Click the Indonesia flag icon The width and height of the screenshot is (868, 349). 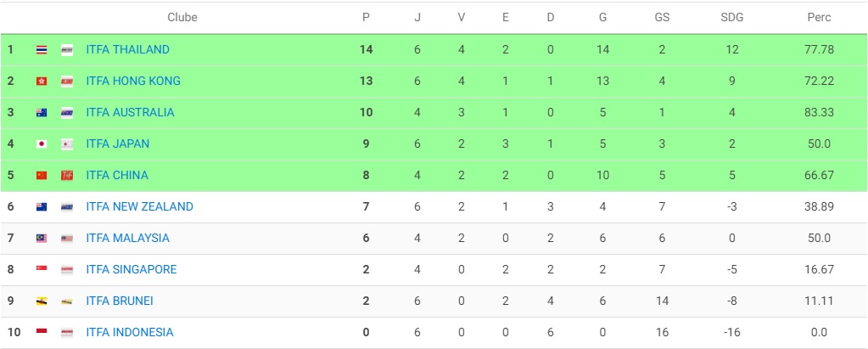pos(42,333)
